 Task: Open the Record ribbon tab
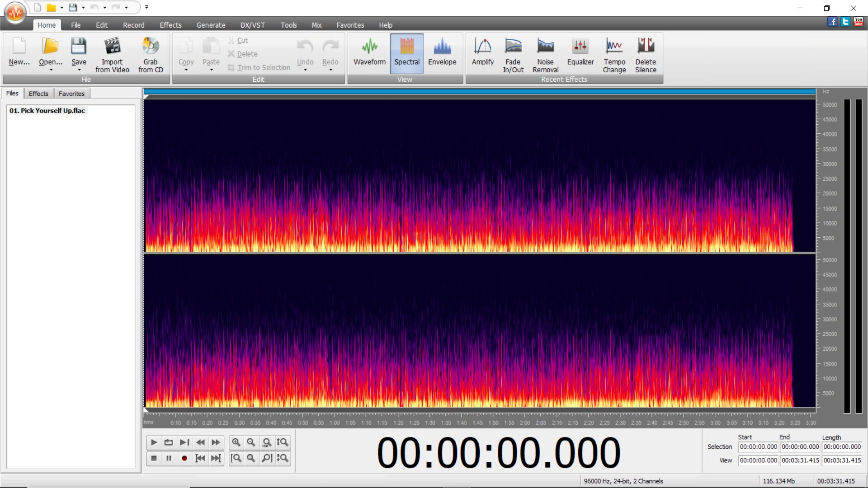coord(134,25)
